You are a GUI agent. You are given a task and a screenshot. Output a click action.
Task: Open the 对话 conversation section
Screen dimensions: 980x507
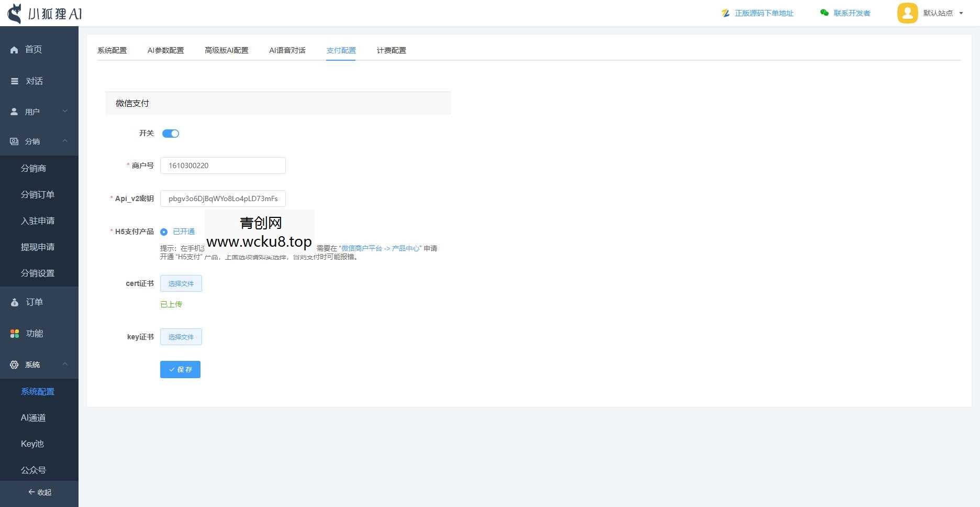click(x=14, y=81)
